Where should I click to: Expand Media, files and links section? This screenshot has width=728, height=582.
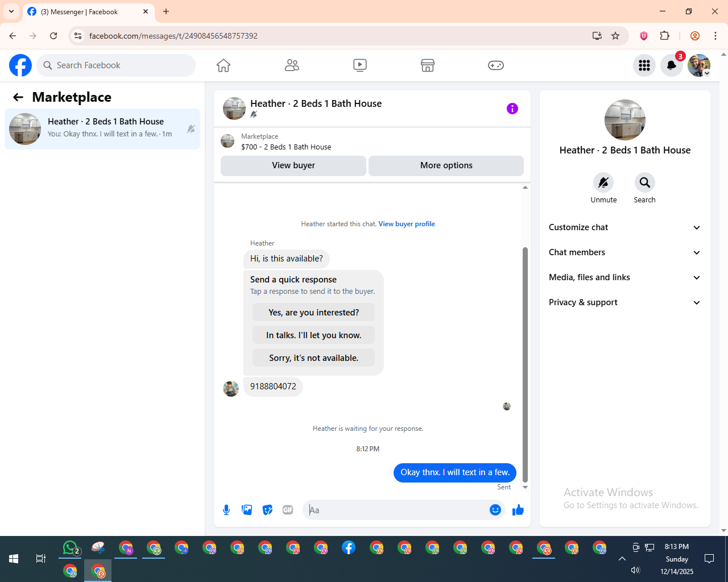coord(625,277)
